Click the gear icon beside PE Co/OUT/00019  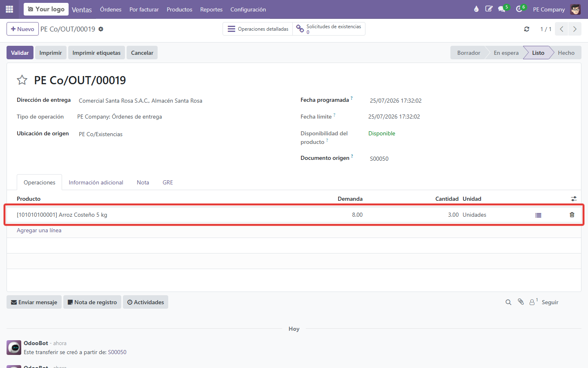tap(101, 29)
